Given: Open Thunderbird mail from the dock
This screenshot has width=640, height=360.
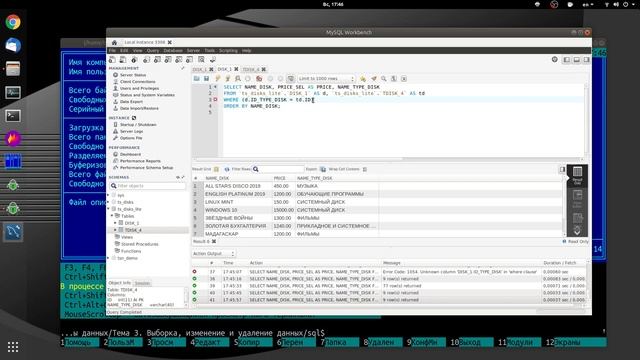Looking at the screenshot, I should (13, 45).
